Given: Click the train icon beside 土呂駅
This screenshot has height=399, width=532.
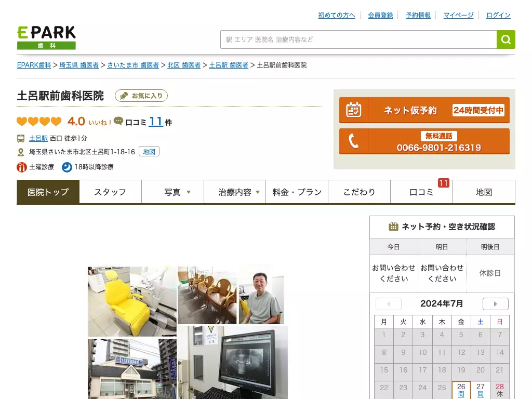Looking at the screenshot, I should coord(21,138).
